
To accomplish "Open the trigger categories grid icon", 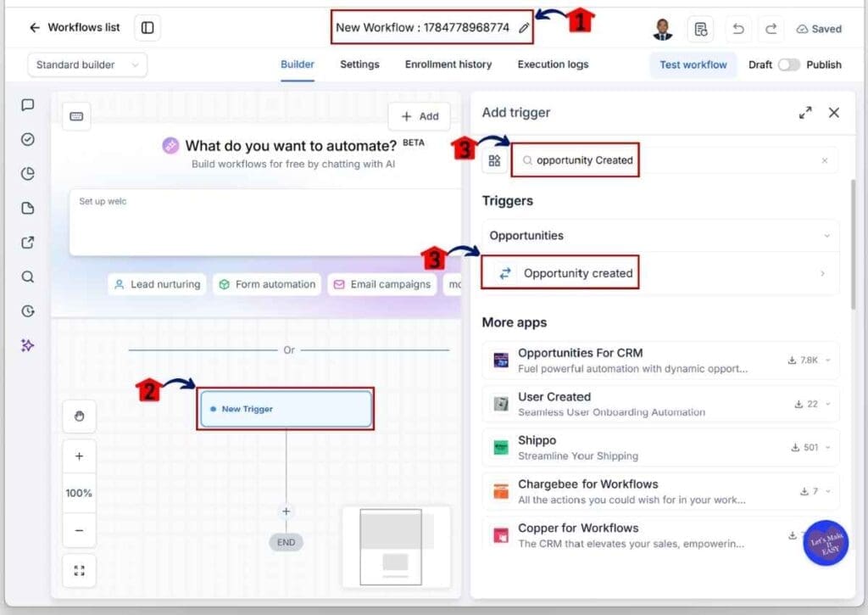I will [494, 160].
